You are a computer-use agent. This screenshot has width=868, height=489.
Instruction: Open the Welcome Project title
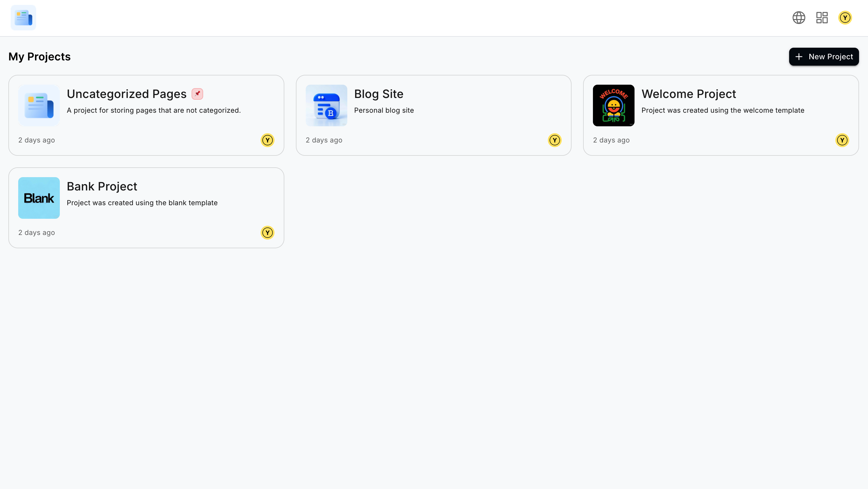[688, 94]
